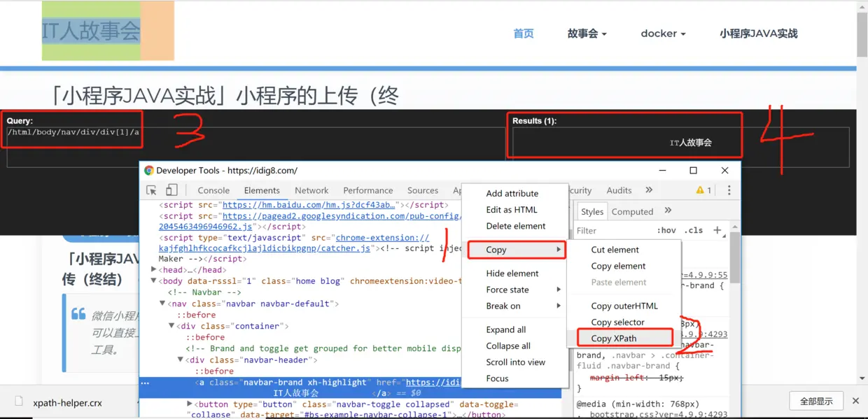This screenshot has height=419, width=868.
Task: Click the ellipsis beside selected DOM row
Action: pyautogui.click(x=145, y=383)
